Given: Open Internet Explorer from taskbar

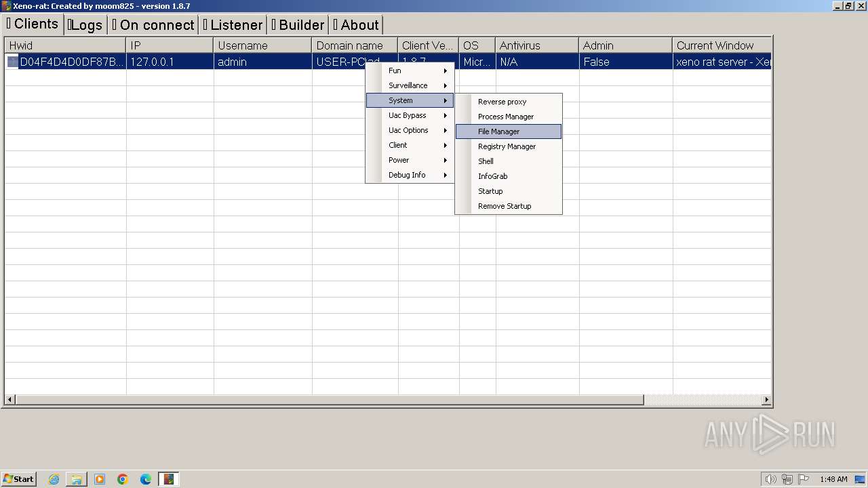Looking at the screenshot, I should point(54,479).
